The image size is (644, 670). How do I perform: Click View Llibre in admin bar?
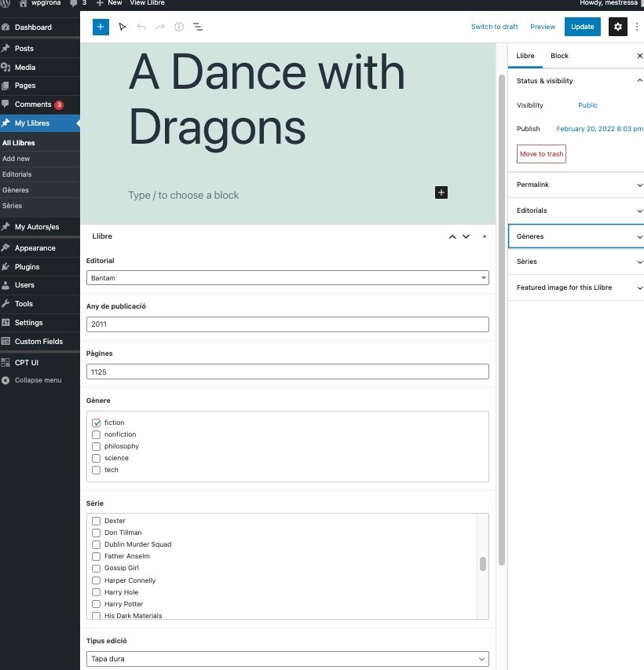coord(147,3)
